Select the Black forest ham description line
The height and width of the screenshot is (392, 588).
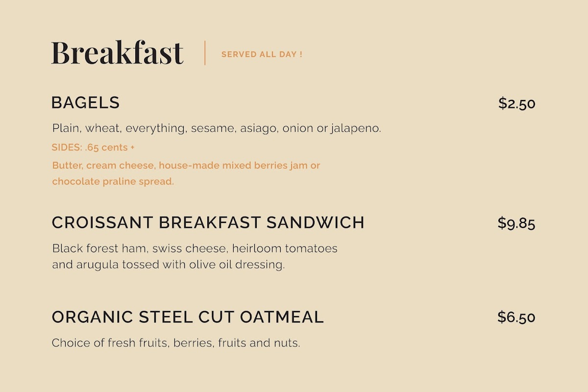pos(195,248)
